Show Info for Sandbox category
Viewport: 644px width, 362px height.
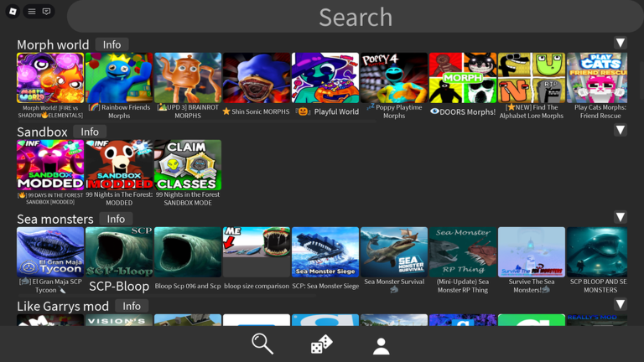click(x=90, y=132)
